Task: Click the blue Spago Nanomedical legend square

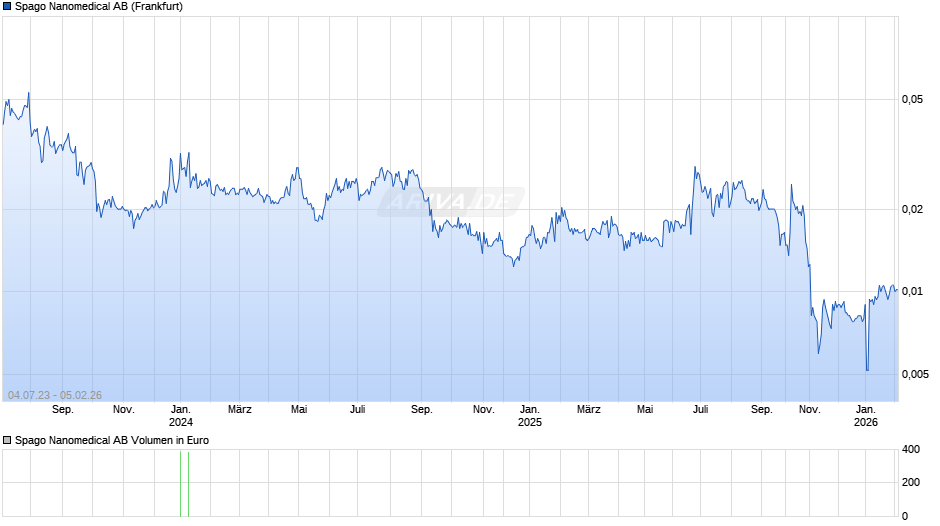Action: point(7,7)
